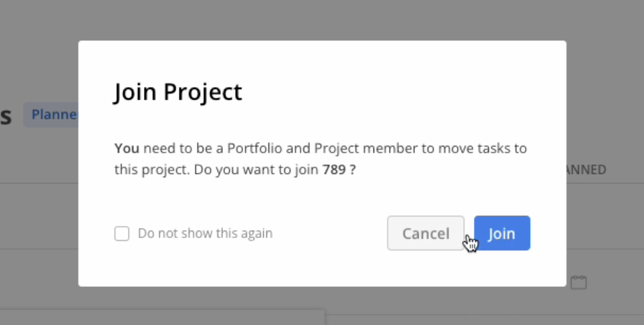Click the blue Join button

coord(502,233)
